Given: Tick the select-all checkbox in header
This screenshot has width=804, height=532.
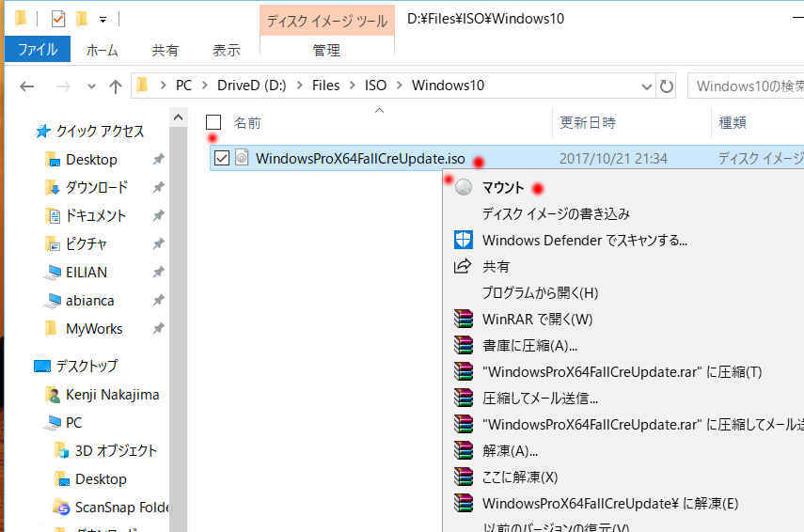Looking at the screenshot, I should tap(213, 122).
